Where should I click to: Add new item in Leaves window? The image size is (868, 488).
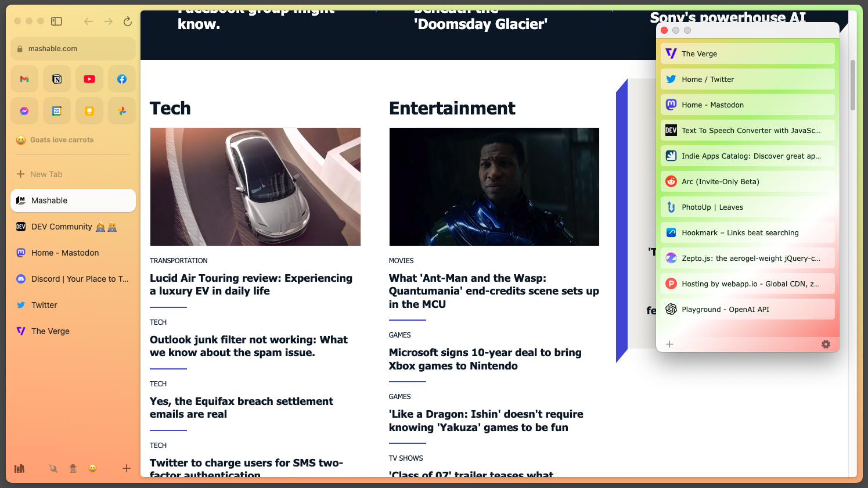(669, 345)
